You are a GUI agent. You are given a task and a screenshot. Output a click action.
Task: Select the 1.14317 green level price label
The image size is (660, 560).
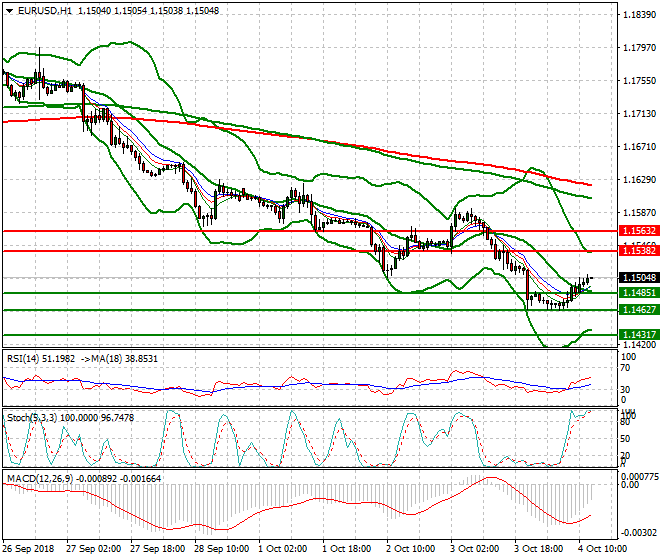(639, 334)
